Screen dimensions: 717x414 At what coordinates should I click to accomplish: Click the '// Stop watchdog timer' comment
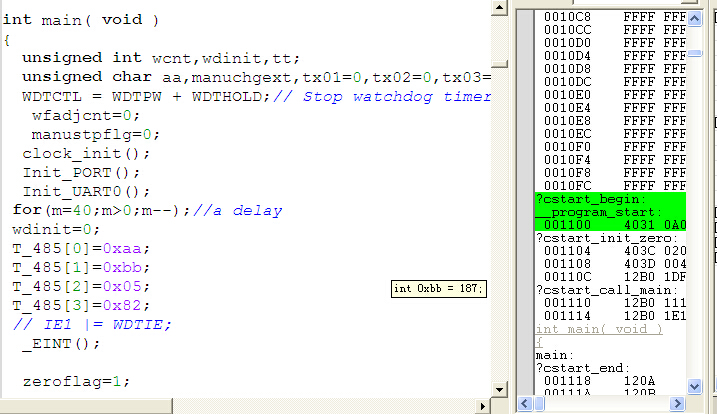[382, 97]
